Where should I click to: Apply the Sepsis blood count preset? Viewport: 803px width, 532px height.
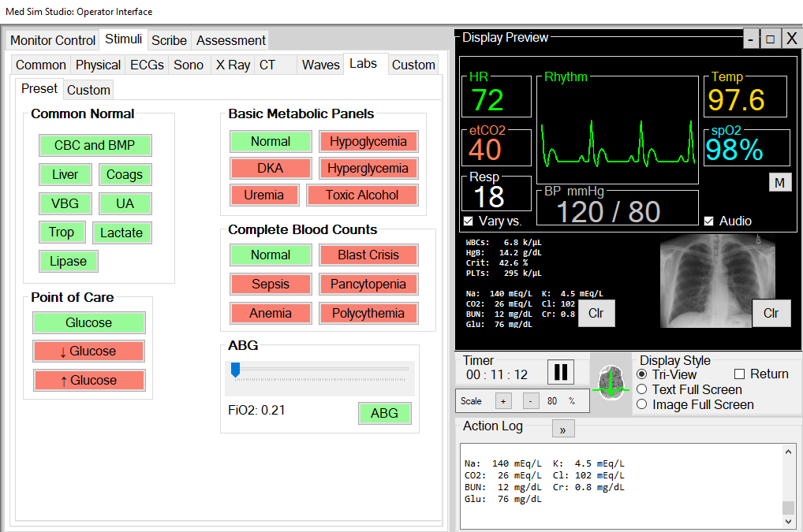[271, 284]
